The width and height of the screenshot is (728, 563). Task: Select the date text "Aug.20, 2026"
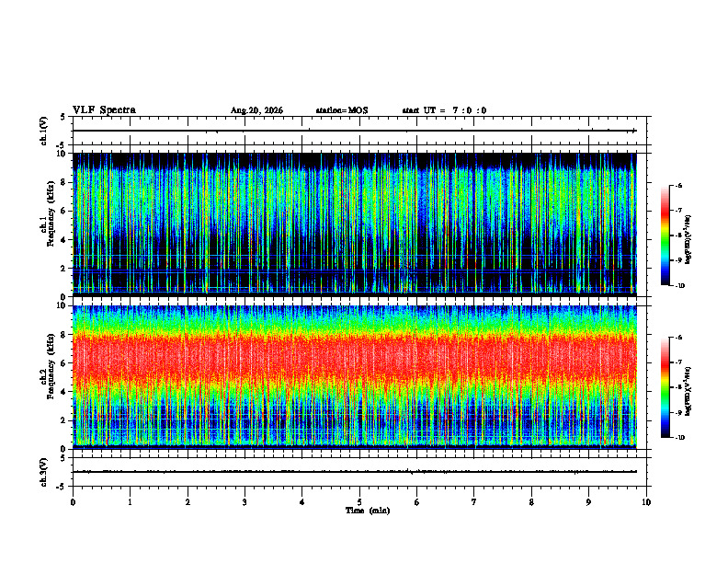point(256,110)
